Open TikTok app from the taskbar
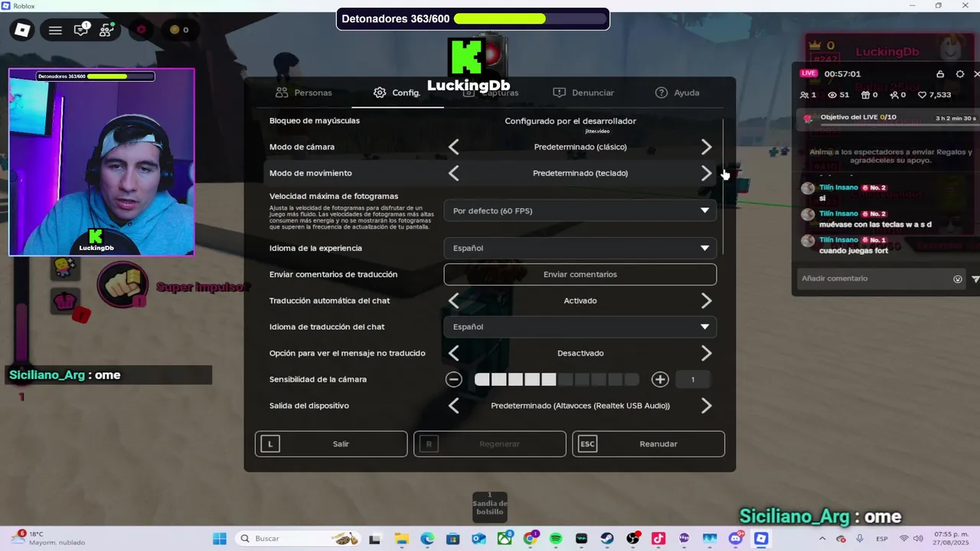Viewport: 980px width, 551px height. [658, 539]
